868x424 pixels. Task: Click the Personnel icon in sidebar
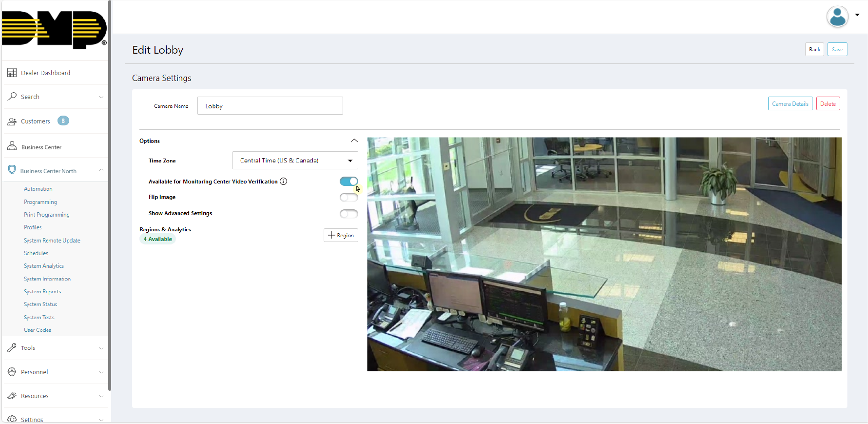tap(12, 372)
